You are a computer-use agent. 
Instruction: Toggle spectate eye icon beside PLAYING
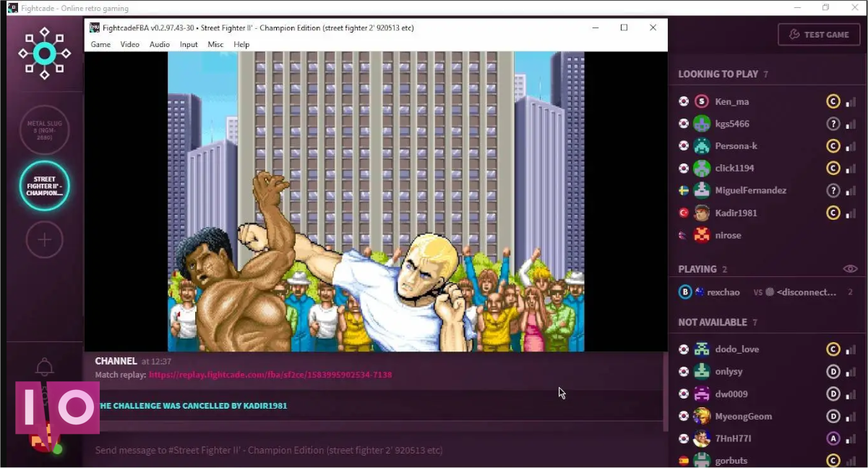point(850,268)
